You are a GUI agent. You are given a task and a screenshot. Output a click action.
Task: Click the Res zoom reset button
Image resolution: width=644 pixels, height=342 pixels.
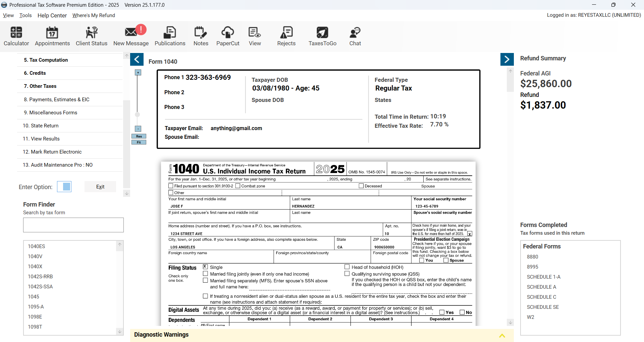pos(139,136)
